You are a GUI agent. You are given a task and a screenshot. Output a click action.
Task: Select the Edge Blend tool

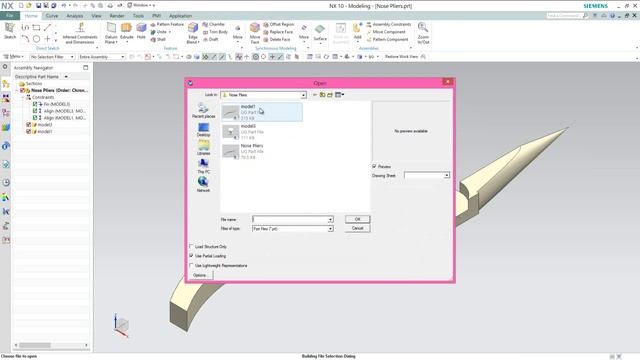tap(193, 33)
